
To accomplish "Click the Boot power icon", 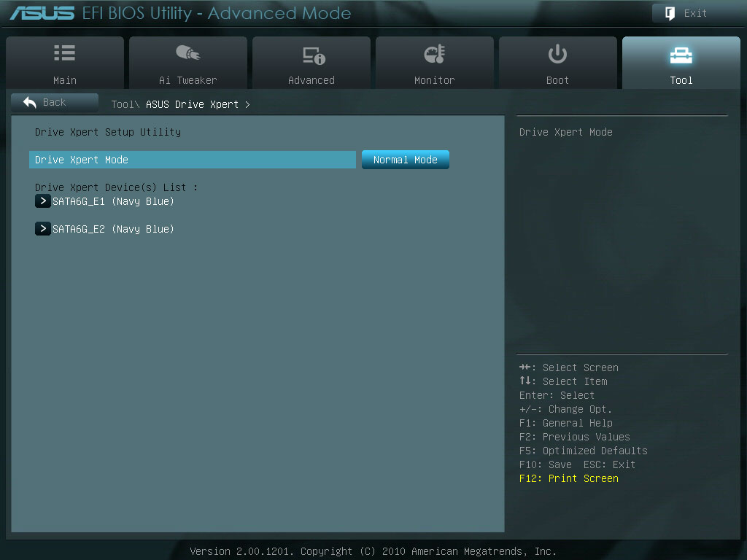I will point(557,54).
